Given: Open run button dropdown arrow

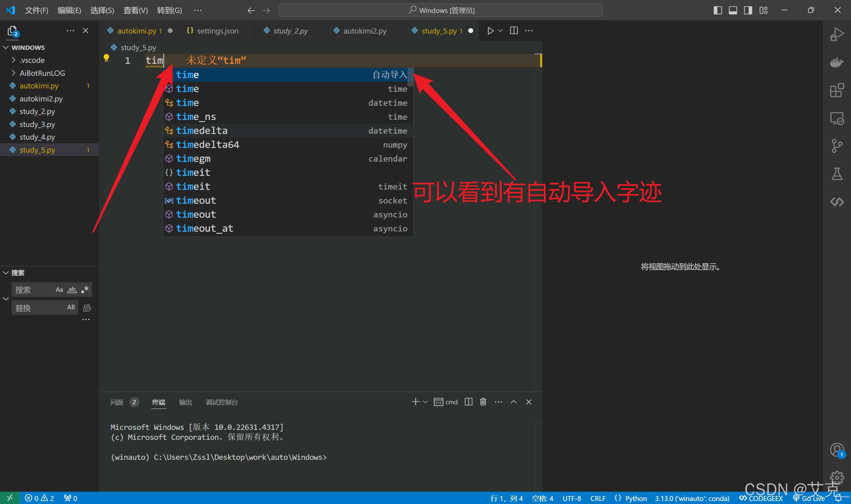Looking at the screenshot, I should click(500, 31).
